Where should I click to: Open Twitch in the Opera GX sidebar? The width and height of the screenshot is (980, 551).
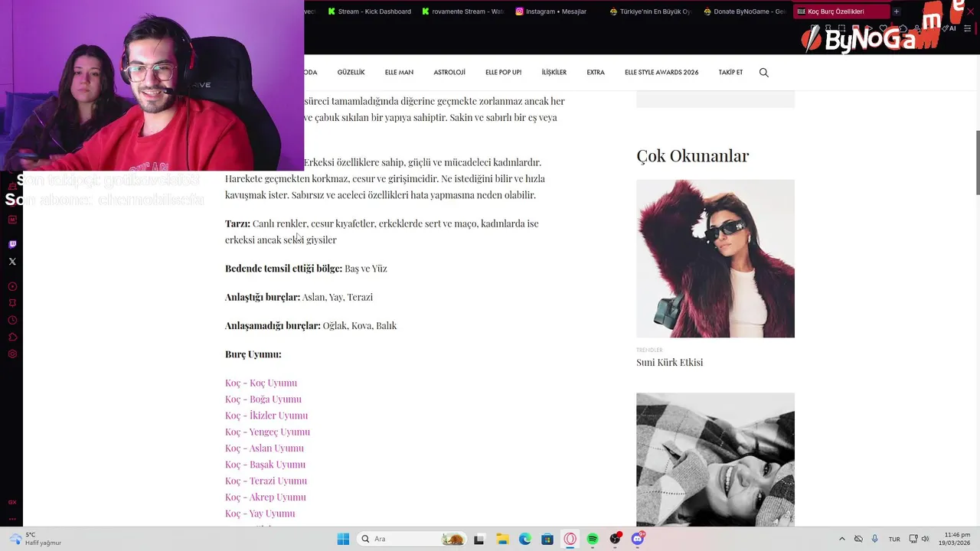(x=12, y=244)
